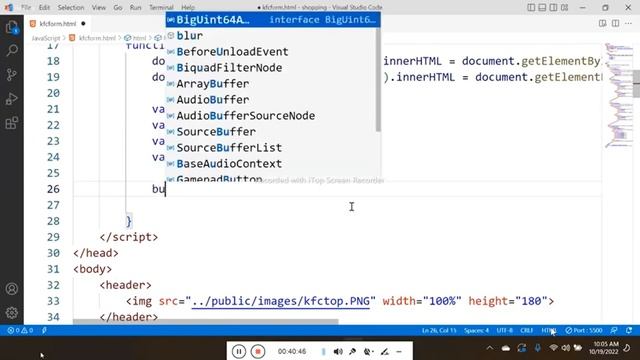Image resolution: width=640 pixels, height=360 pixels.
Task: Select the kfcform.html editor tab
Action: point(58,24)
